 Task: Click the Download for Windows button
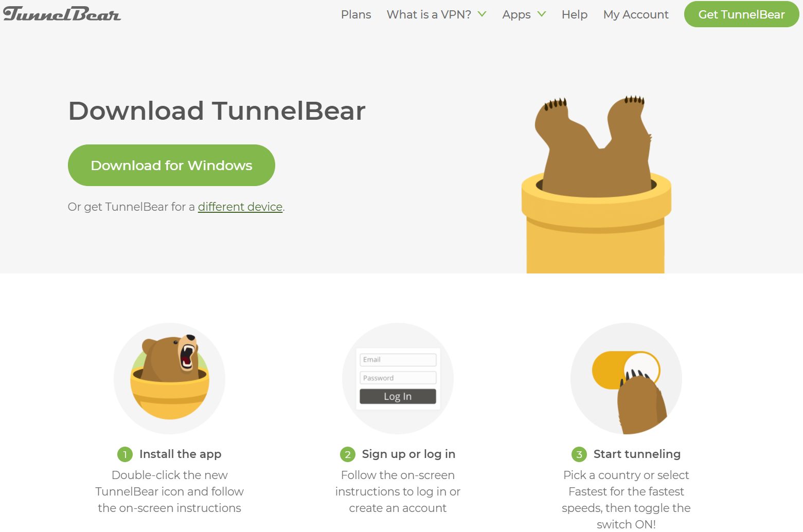171,165
